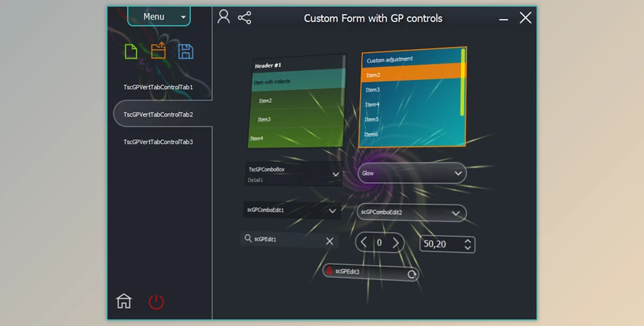This screenshot has width=644, height=326.
Task: Select Item5 in the blue list
Action: [x=411, y=119]
